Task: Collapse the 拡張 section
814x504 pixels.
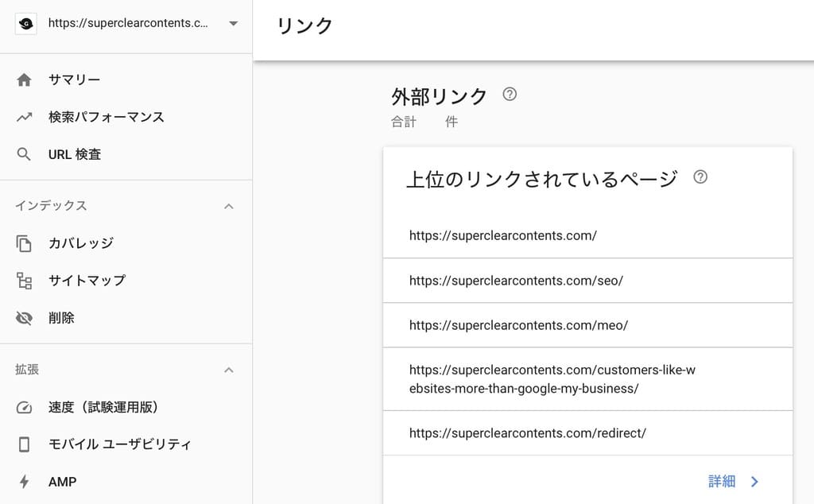Action: coord(229,370)
